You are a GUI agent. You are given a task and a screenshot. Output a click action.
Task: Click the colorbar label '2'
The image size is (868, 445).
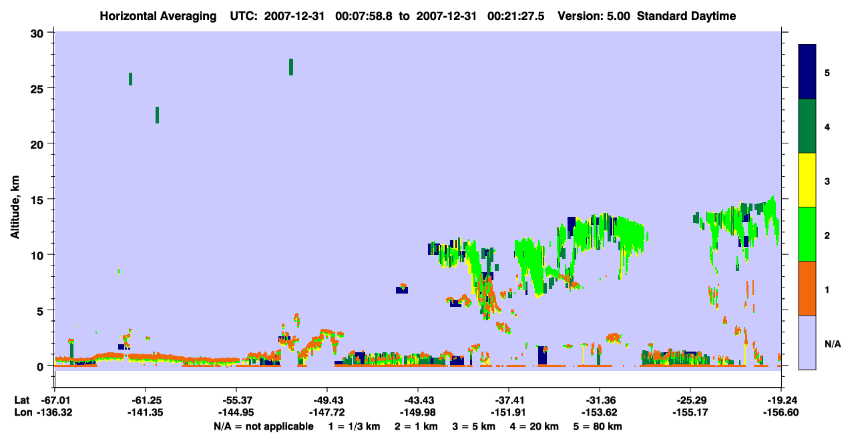pos(827,234)
